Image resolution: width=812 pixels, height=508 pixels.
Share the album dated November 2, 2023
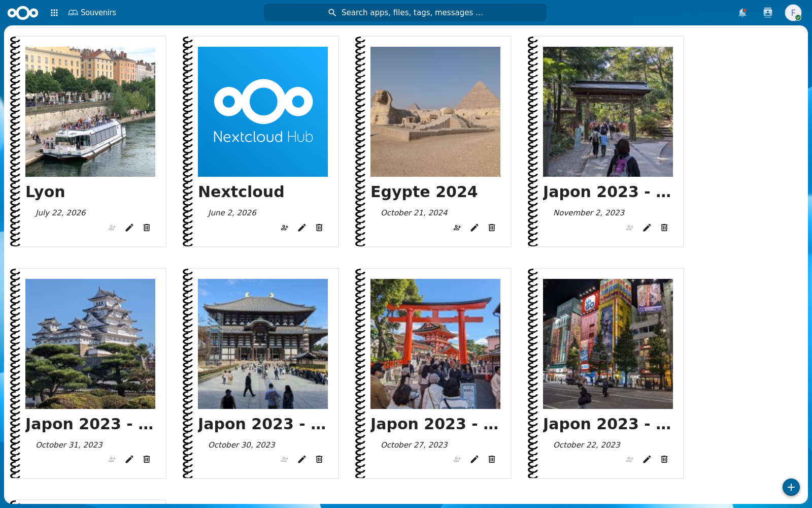[630, 228]
